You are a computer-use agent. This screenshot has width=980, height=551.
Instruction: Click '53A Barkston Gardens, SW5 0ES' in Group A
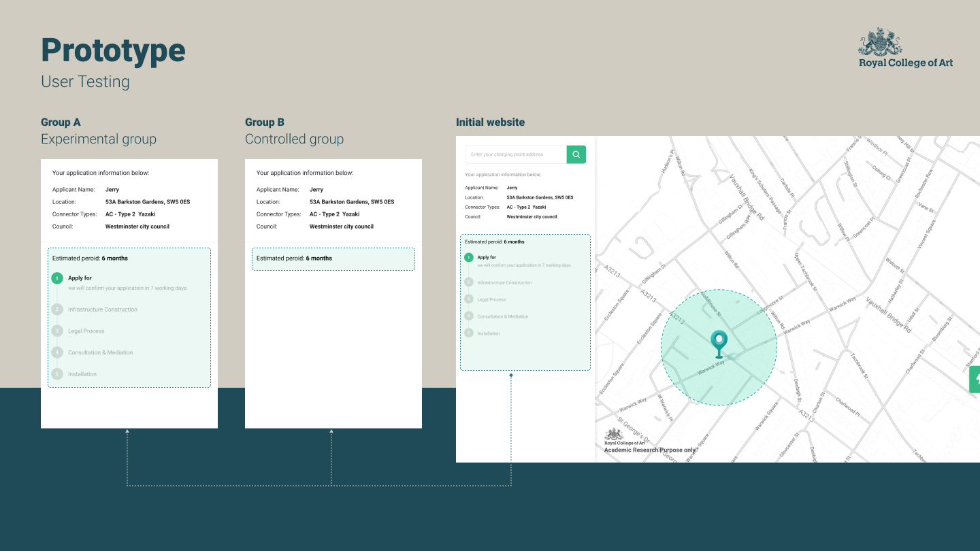pyautogui.click(x=148, y=202)
